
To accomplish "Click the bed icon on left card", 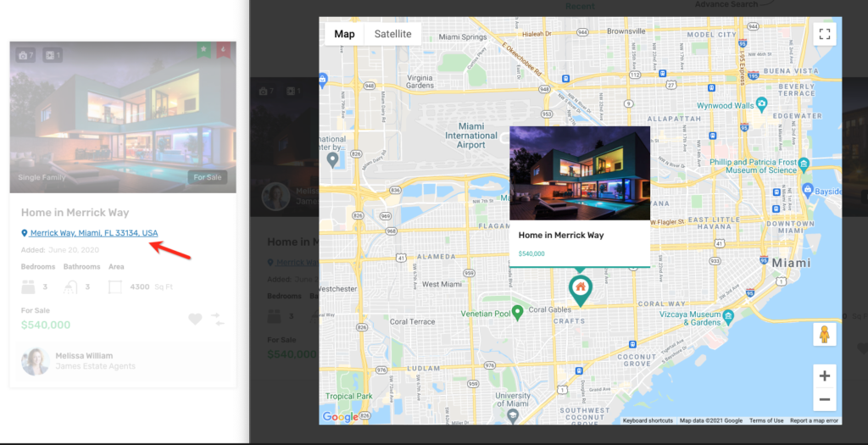I will click(x=28, y=286).
